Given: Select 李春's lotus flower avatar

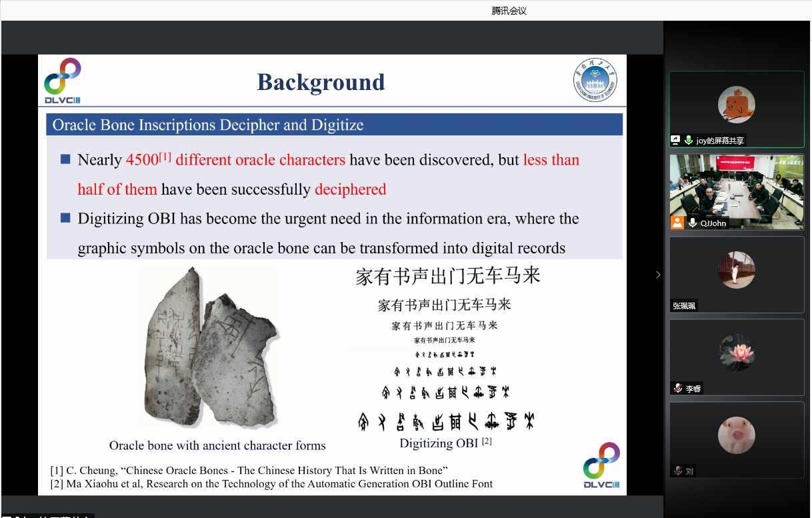Looking at the screenshot, I should [x=736, y=352].
